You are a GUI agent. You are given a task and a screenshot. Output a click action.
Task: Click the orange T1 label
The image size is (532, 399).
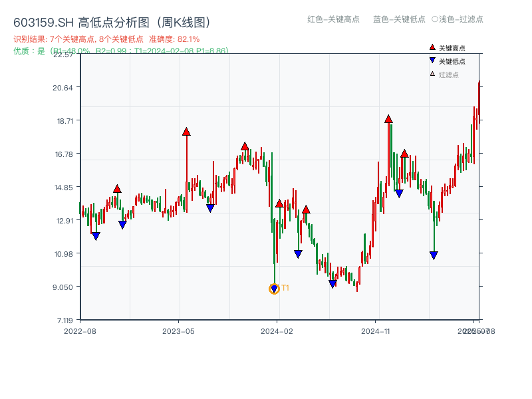pos(285,288)
